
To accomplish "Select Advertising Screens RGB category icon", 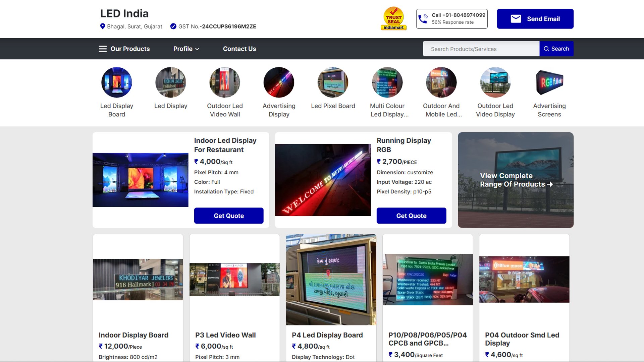I will point(549,82).
